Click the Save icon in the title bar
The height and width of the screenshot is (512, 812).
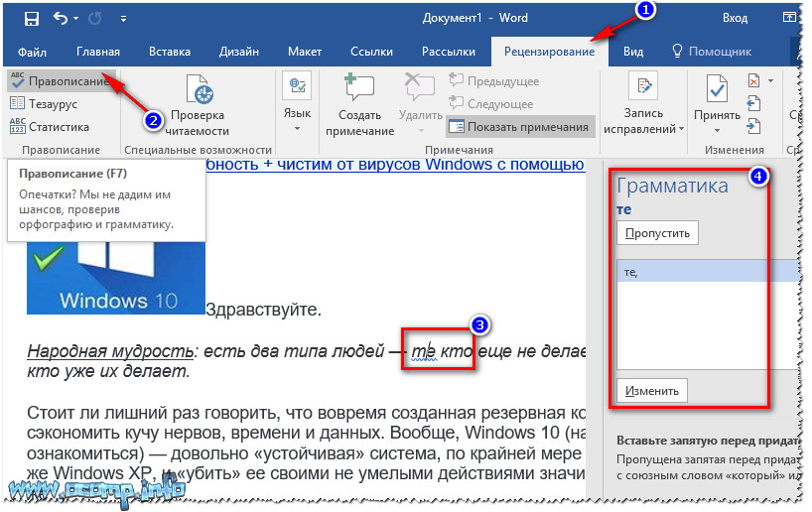pyautogui.click(x=32, y=19)
